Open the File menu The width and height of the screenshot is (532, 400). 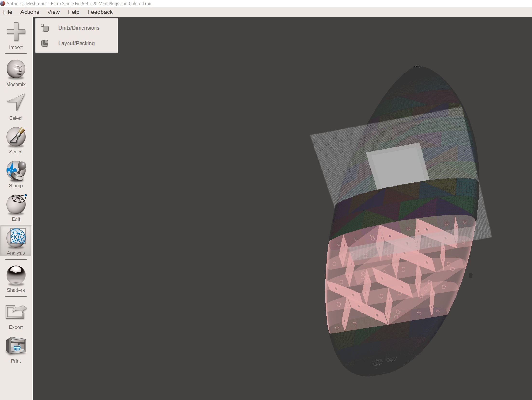click(8, 12)
